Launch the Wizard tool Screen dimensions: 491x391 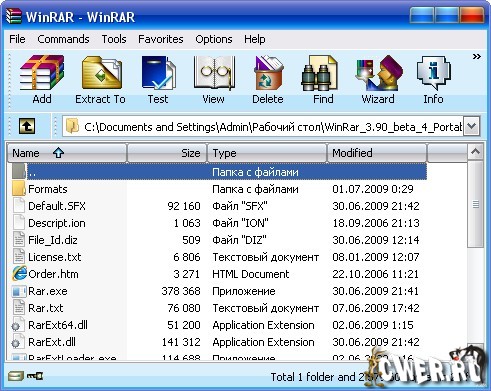click(x=378, y=79)
